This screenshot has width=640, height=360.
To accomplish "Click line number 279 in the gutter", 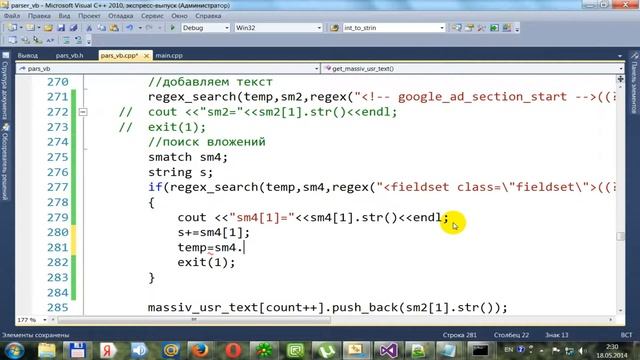I will [x=58, y=217].
